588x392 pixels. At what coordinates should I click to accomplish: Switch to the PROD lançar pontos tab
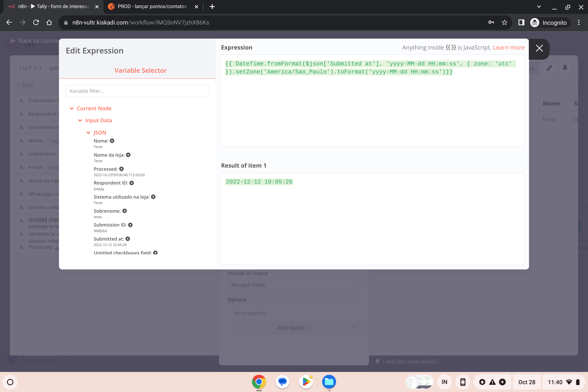152,7
